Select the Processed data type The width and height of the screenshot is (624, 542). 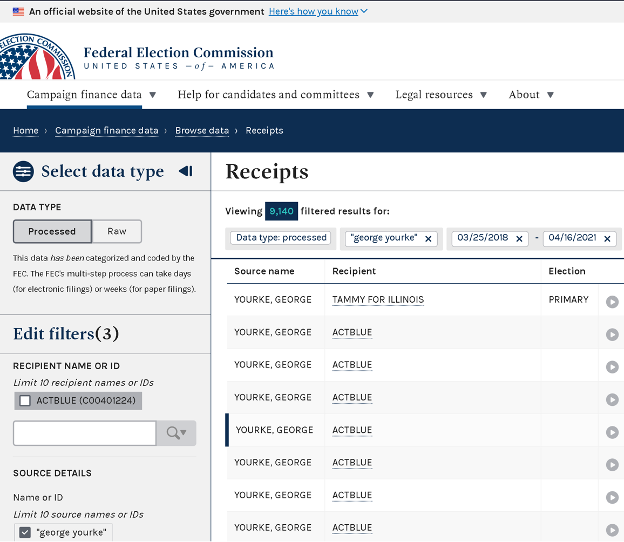(x=53, y=231)
